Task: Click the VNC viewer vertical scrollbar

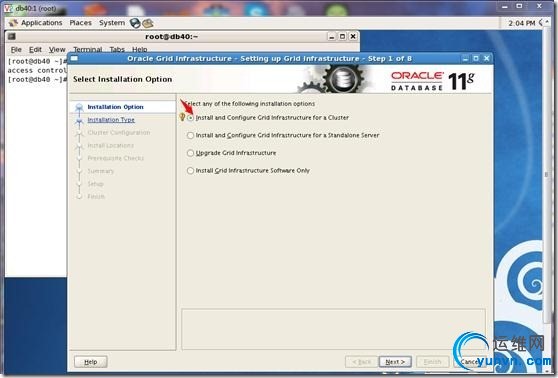Action: [x=547, y=174]
